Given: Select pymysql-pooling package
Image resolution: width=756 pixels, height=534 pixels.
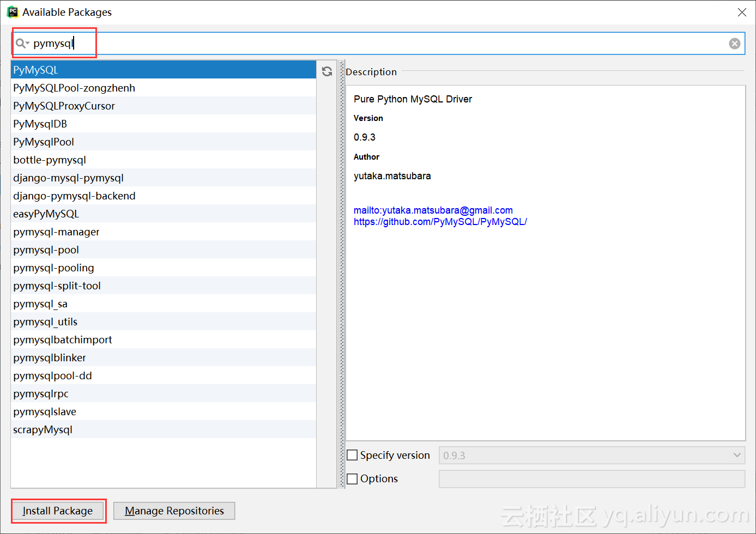Looking at the screenshot, I should pyautogui.click(x=164, y=268).
